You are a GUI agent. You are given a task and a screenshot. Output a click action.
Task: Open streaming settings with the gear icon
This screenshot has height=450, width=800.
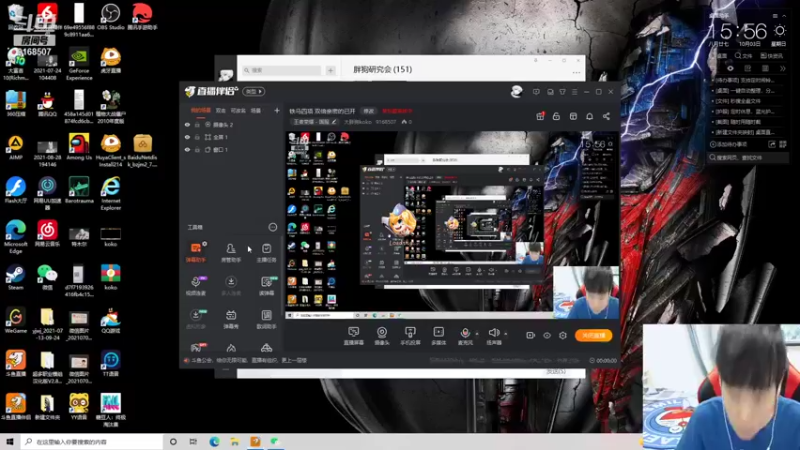(563, 336)
